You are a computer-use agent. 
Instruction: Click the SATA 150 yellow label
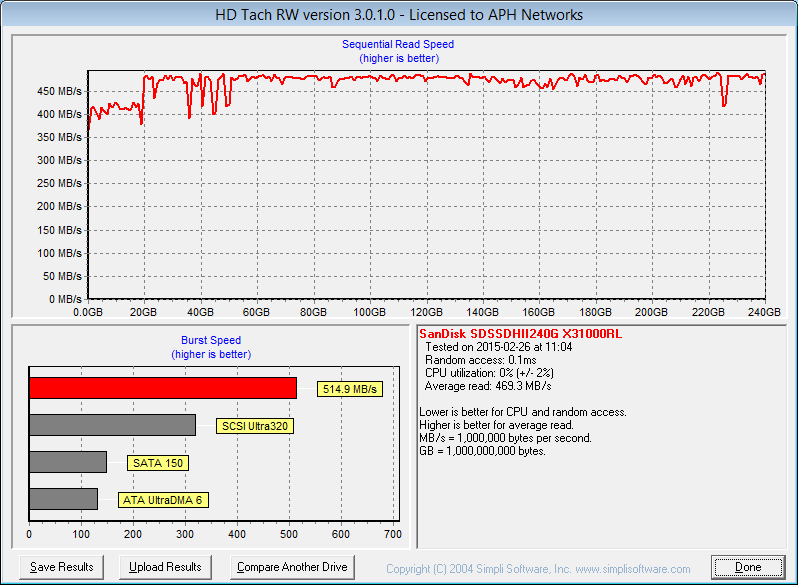158,463
